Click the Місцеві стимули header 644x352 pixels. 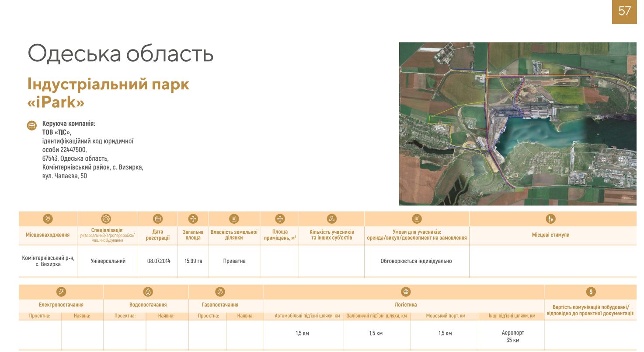pyautogui.click(x=550, y=235)
